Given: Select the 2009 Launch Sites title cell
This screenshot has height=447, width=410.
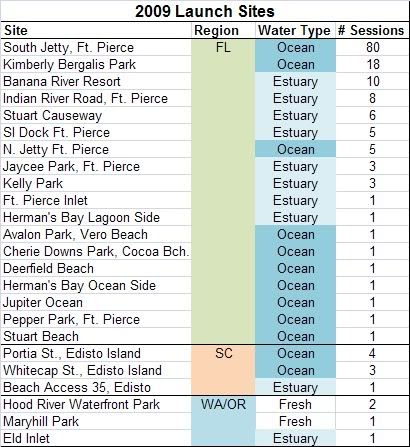Looking at the screenshot, I should 205,11.
